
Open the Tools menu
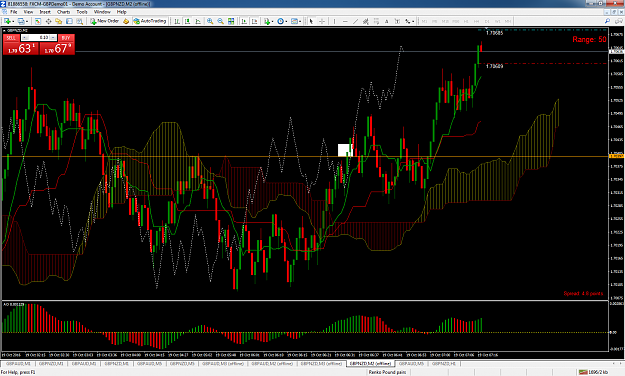[82, 12]
